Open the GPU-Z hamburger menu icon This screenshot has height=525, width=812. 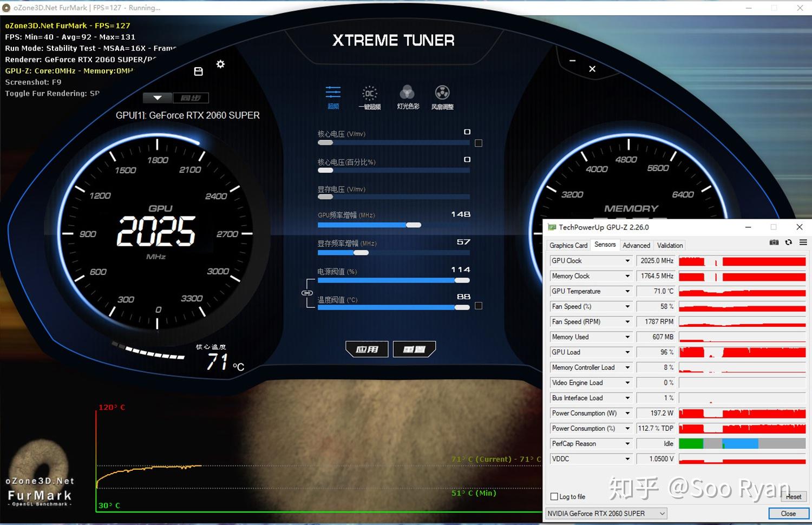(803, 242)
